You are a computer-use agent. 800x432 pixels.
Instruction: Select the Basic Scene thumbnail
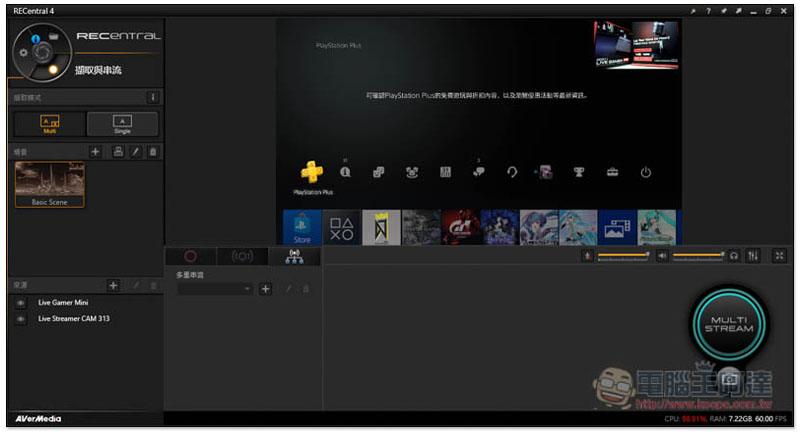pyautogui.click(x=49, y=184)
